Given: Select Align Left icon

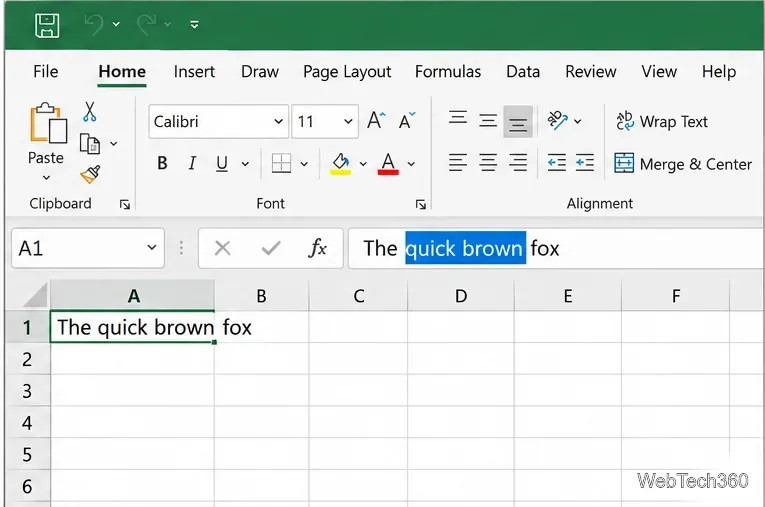Looking at the screenshot, I should click(x=458, y=162).
